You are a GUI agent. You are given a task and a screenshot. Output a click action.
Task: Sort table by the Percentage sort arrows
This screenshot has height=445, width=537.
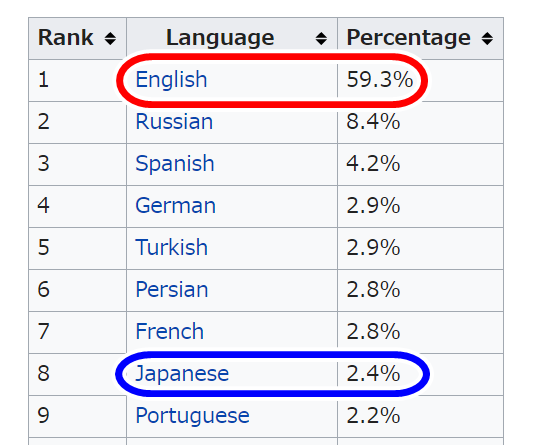487,38
